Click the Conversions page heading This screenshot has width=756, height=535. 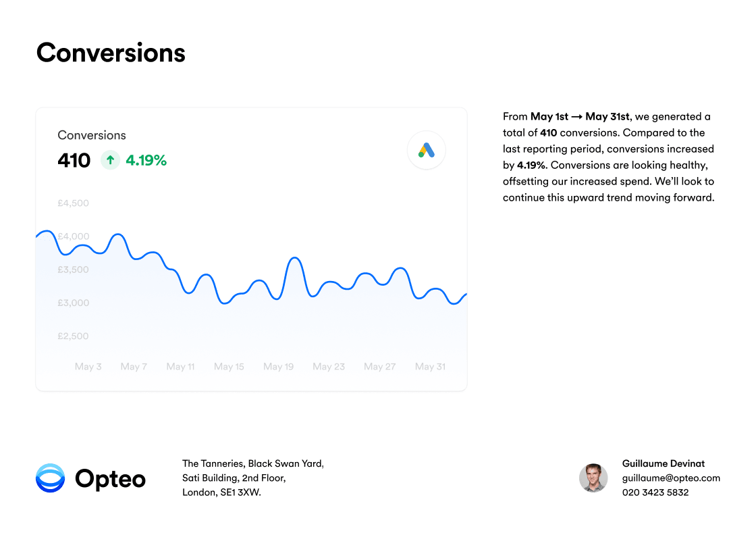111,53
